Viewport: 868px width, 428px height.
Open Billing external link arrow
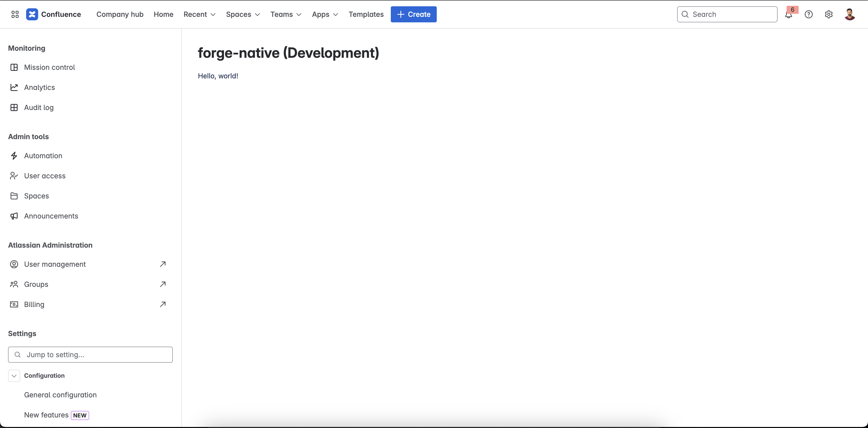tap(163, 304)
